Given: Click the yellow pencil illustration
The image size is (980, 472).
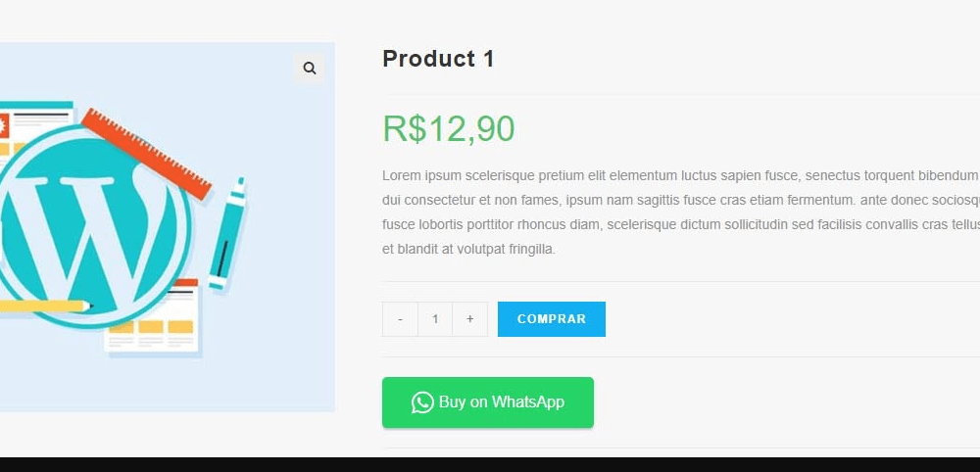Looking at the screenshot, I should coord(46,306).
